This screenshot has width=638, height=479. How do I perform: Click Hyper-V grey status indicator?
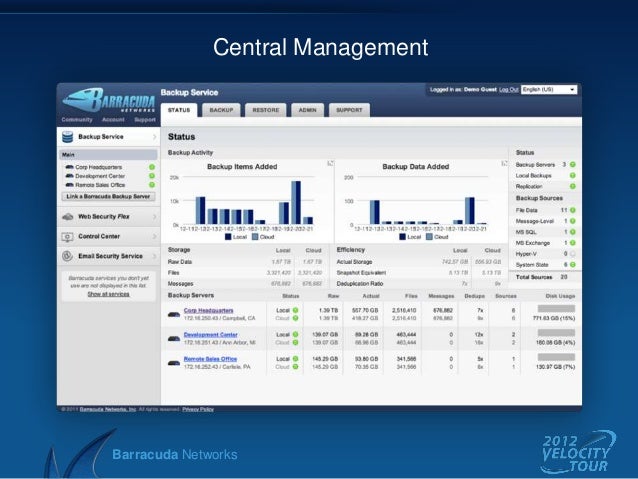click(572, 254)
